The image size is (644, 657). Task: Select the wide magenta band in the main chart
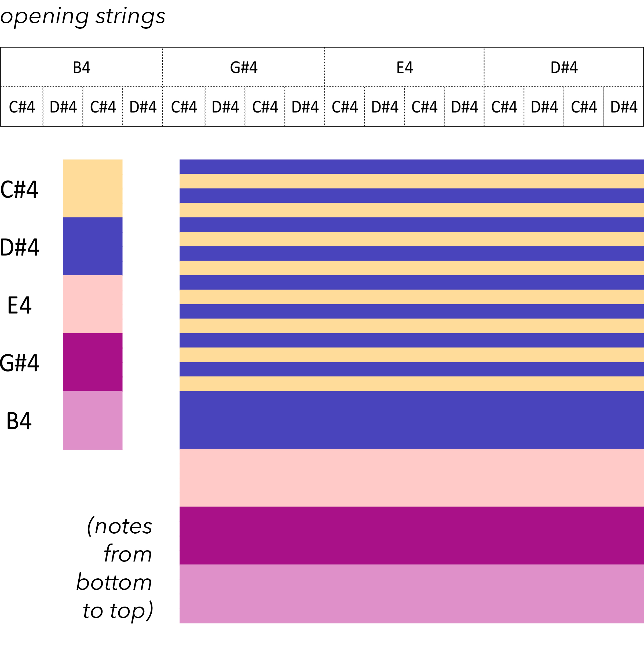click(411, 535)
